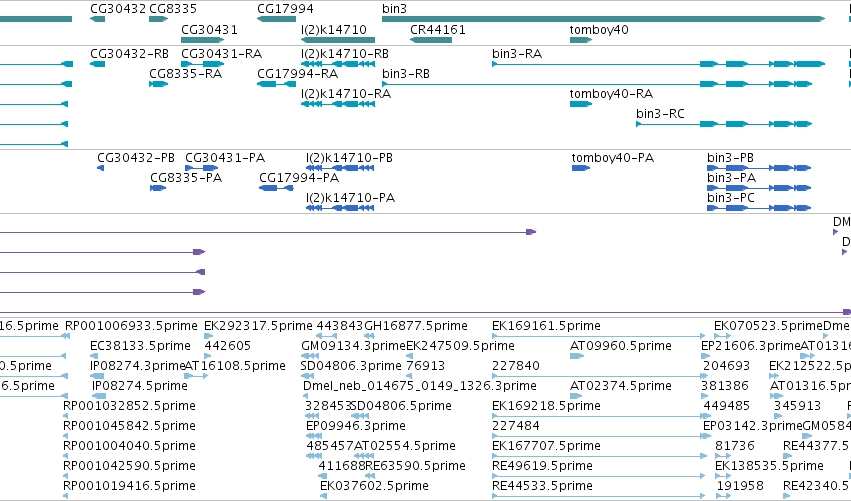The height and width of the screenshot is (501, 851).
Task: Click EST EK169161.5prime label
Action: 546,326
